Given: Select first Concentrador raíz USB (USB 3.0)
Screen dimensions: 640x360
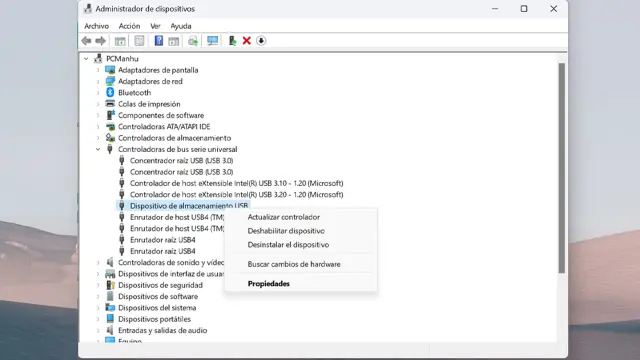Looking at the screenshot, I should point(182,160).
